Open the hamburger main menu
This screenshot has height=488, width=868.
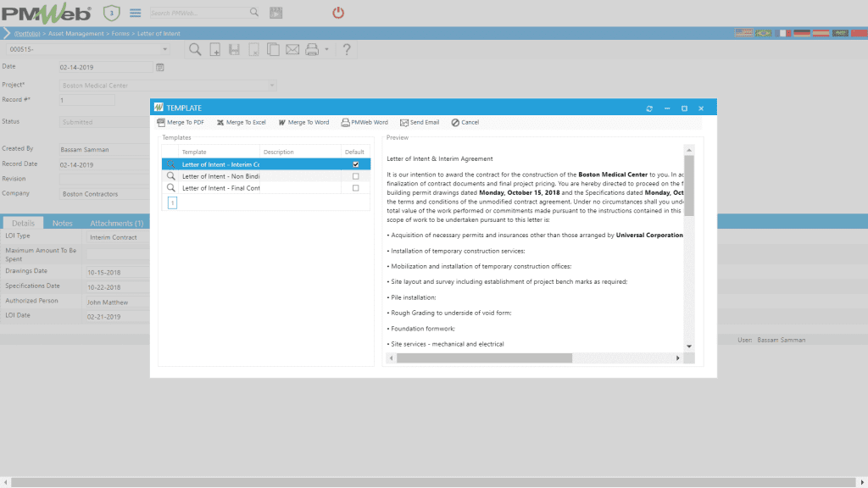135,13
